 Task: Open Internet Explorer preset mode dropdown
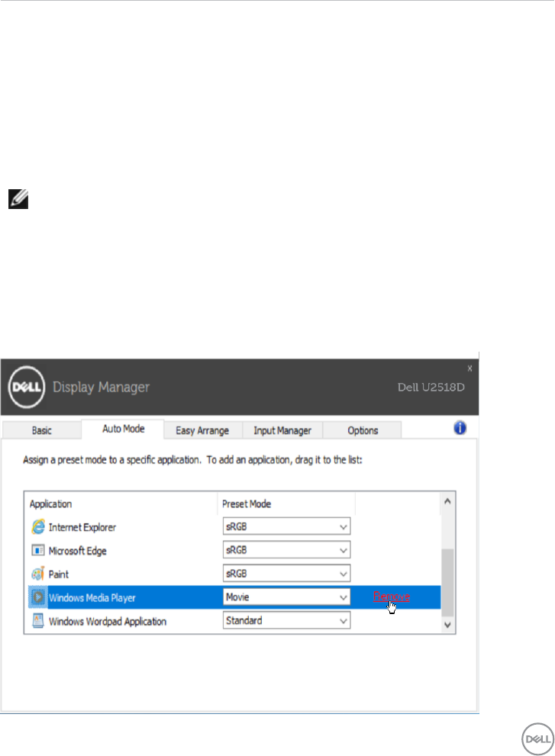click(287, 526)
